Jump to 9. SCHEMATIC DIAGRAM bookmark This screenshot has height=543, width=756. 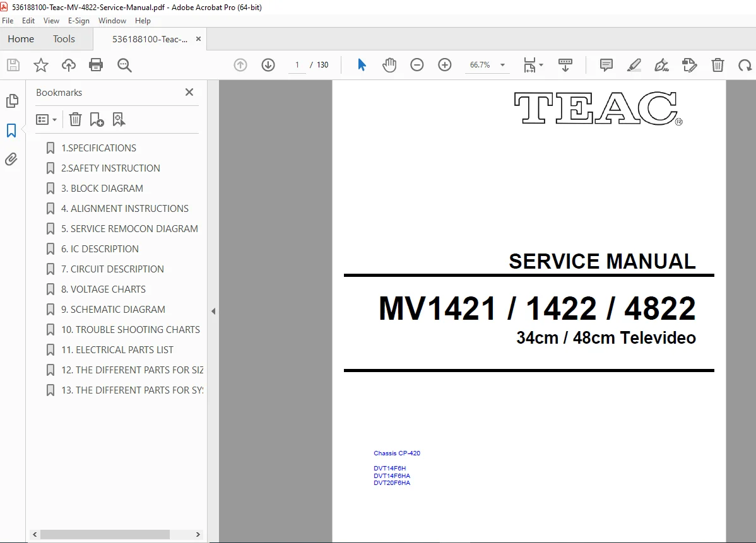click(x=113, y=310)
